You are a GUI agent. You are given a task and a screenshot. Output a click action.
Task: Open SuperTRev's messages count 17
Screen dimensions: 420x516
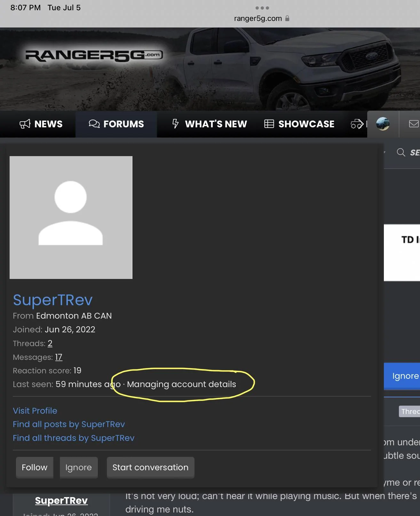[x=59, y=357]
